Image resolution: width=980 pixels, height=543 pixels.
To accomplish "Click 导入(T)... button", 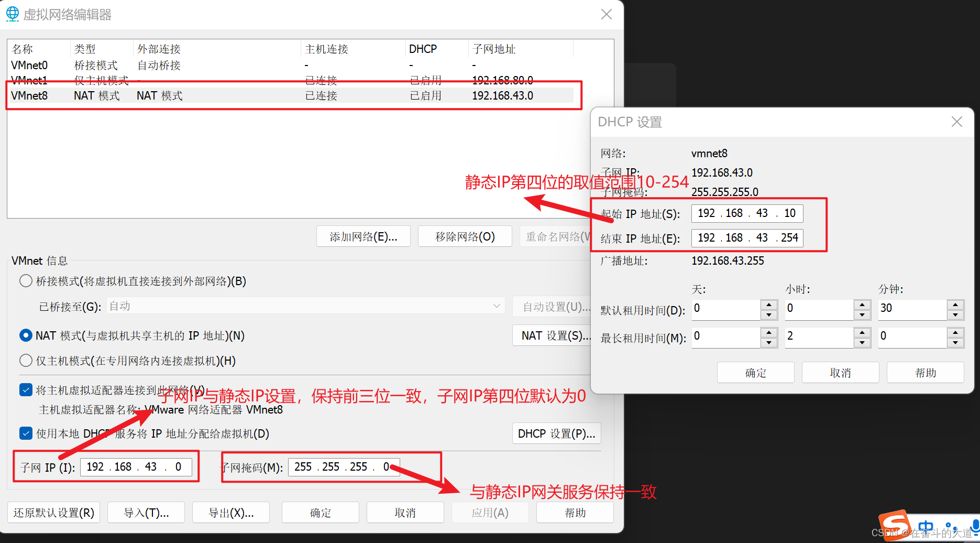I will pos(146,513).
